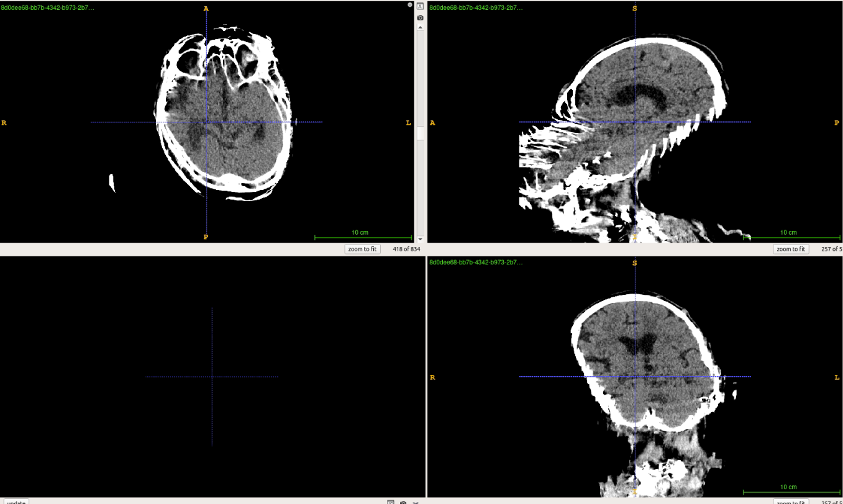
Task: Click the axial slice scrollbar down arrow
Action: click(420, 239)
